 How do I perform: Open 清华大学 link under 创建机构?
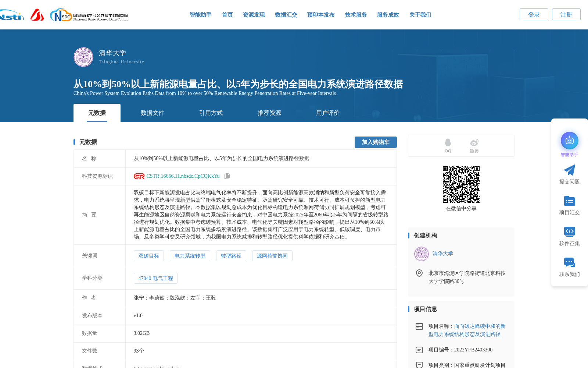point(442,254)
